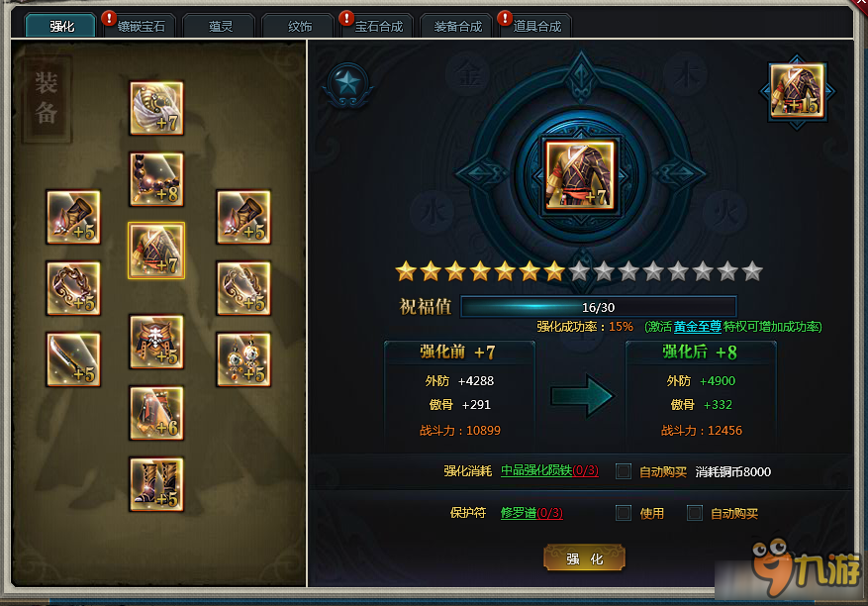
Task: Select the +8 bead necklace icon
Action: tap(156, 179)
